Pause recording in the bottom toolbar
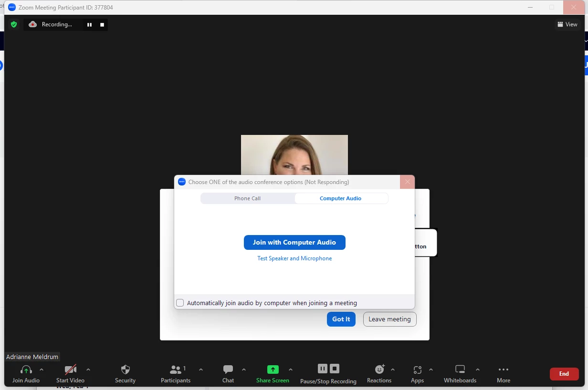The image size is (588, 390). point(323,369)
